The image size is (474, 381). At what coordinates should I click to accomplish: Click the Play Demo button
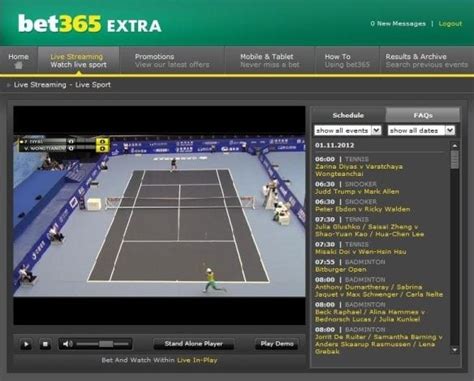[277, 344]
